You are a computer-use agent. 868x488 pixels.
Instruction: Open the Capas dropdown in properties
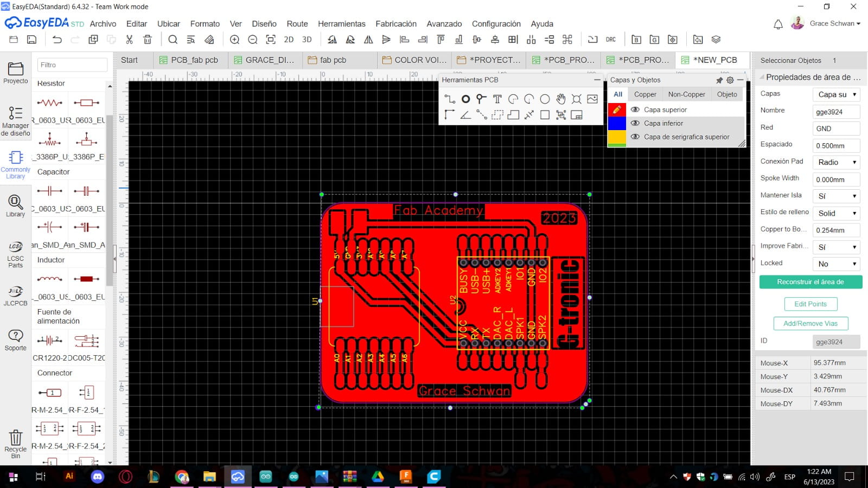(837, 94)
